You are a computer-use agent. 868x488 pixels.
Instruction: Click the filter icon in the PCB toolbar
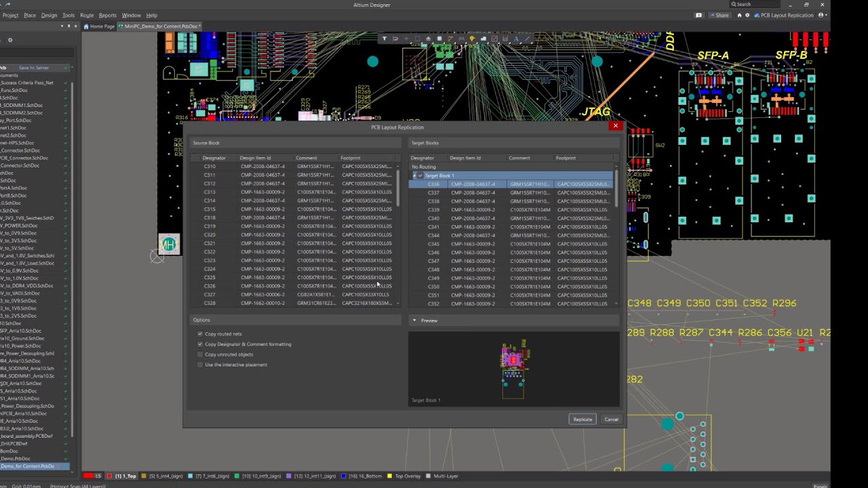[x=384, y=39]
